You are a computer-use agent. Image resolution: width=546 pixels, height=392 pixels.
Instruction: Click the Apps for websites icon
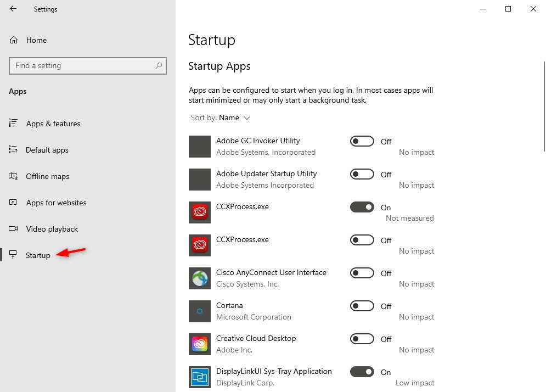click(x=13, y=202)
